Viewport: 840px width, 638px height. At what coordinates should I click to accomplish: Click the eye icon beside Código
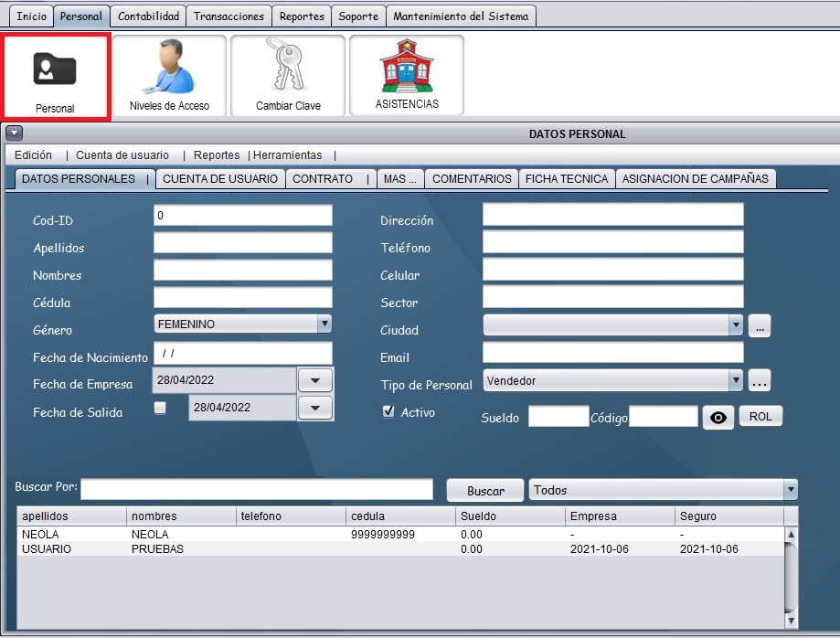pos(718,418)
